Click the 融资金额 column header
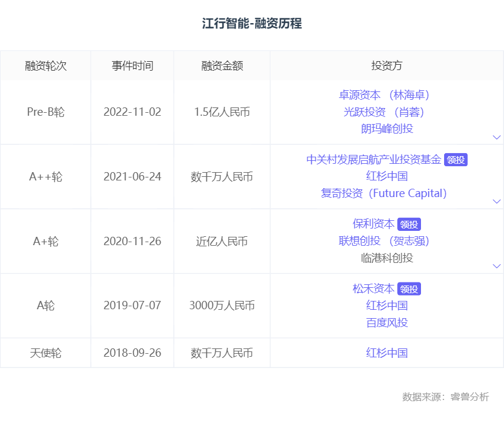 coord(222,66)
